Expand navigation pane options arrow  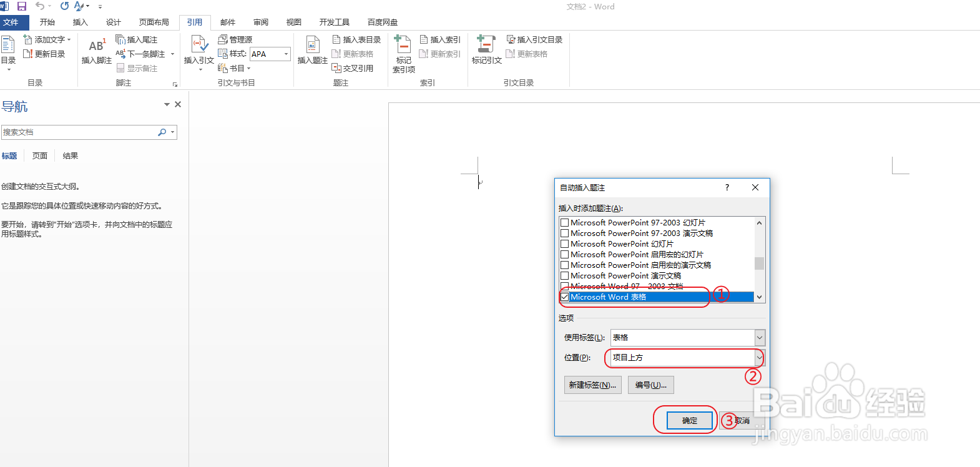click(x=167, y=104)
